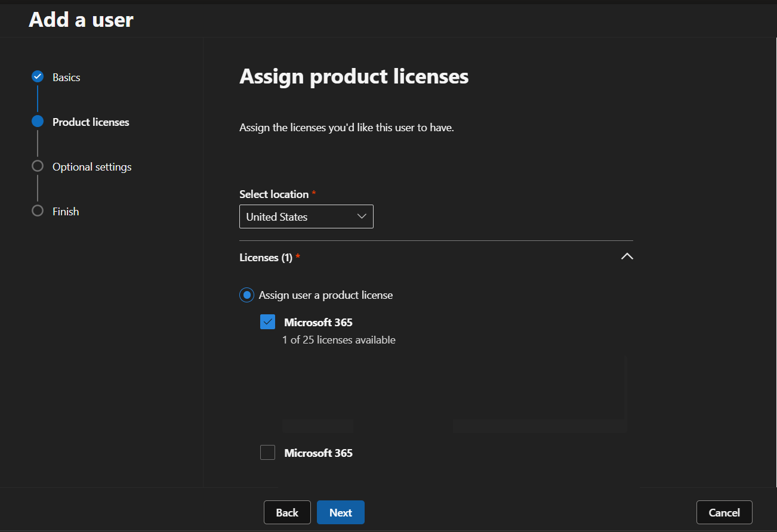777x532 pixels.
Task: Cancel adding the user
Action: coord(724,512)
